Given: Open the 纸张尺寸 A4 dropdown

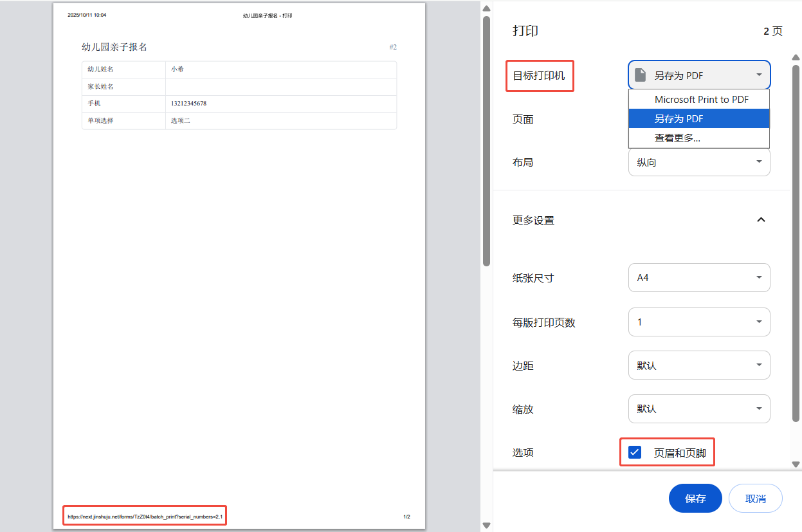Looking at the screenshot, I should pos(698,278).
